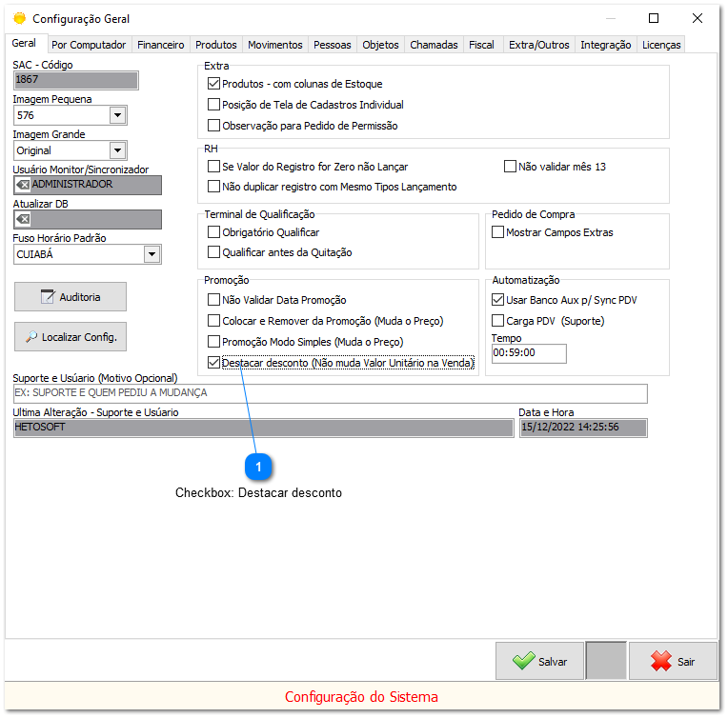Click the Data e Hora field

click(583, 428)
